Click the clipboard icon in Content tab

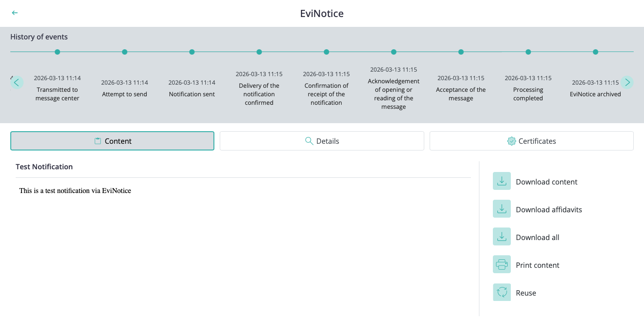[x=98, y=141]
